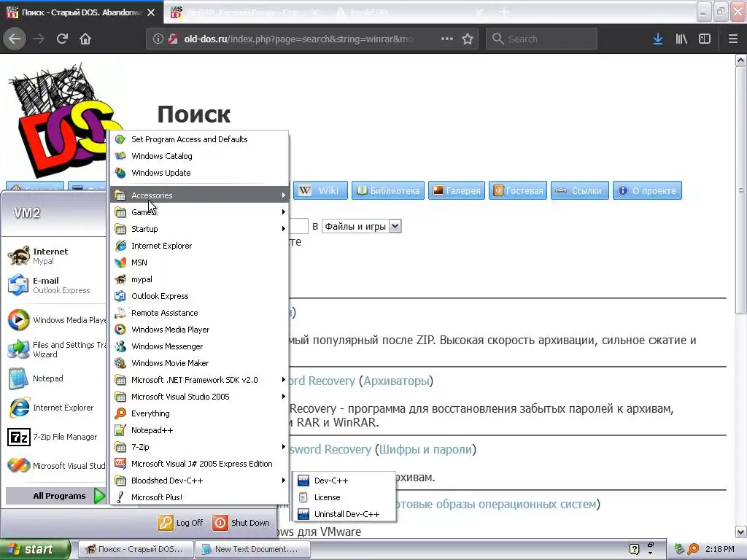Launch 7-Zip File Manager
Image resolution: width=747 pixels, height=560 pixels.
coord(55,437)
